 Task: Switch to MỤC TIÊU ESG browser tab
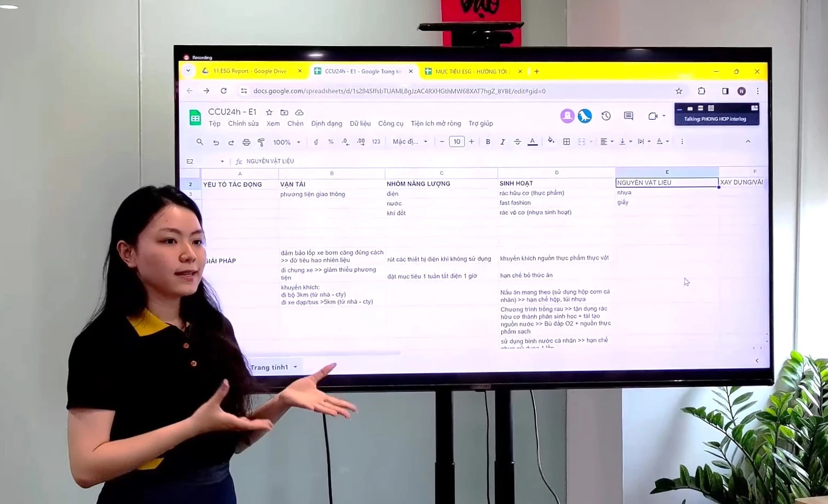(472, 71)
